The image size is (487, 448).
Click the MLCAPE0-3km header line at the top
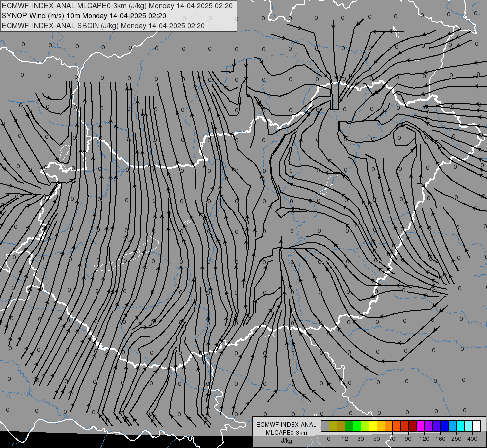(117, 6)
